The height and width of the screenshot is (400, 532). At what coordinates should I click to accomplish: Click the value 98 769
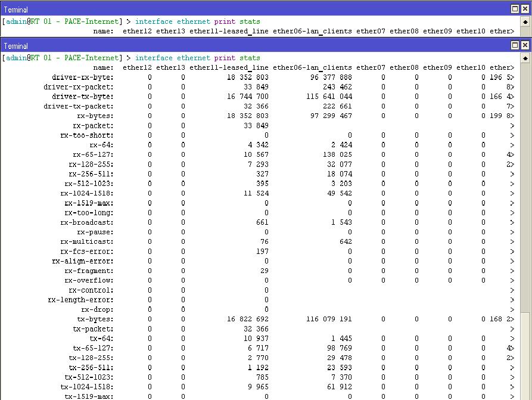pos(340,348)
